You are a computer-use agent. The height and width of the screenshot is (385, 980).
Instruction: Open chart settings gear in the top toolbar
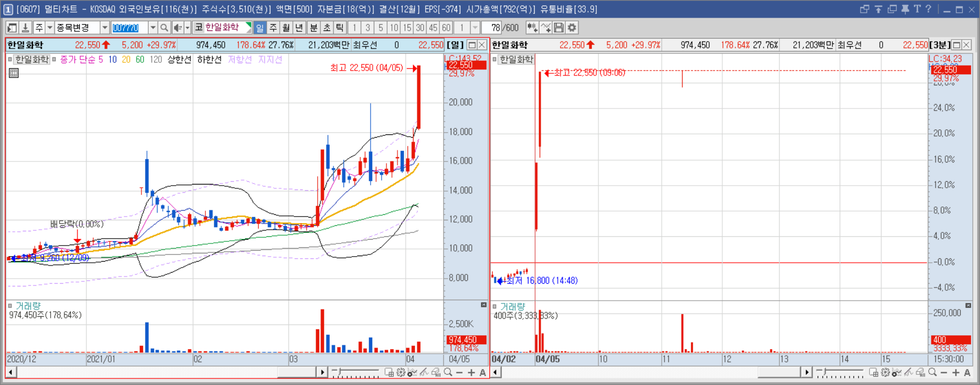[x=572, y=28]
